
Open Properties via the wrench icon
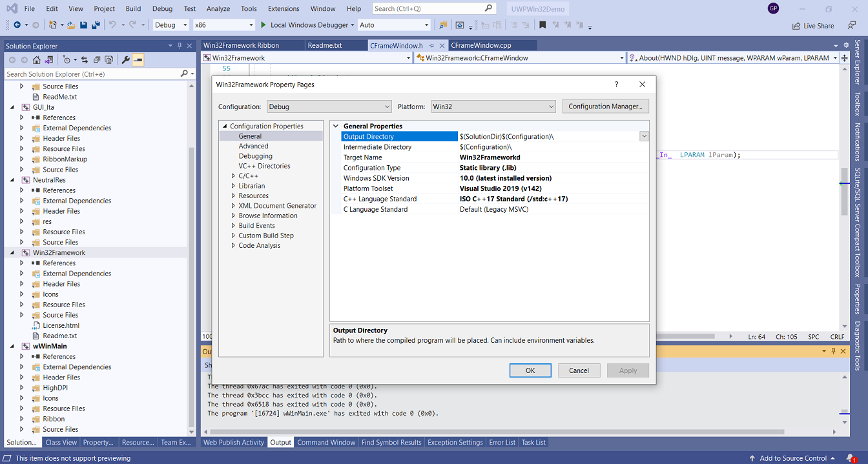(126, 59)
